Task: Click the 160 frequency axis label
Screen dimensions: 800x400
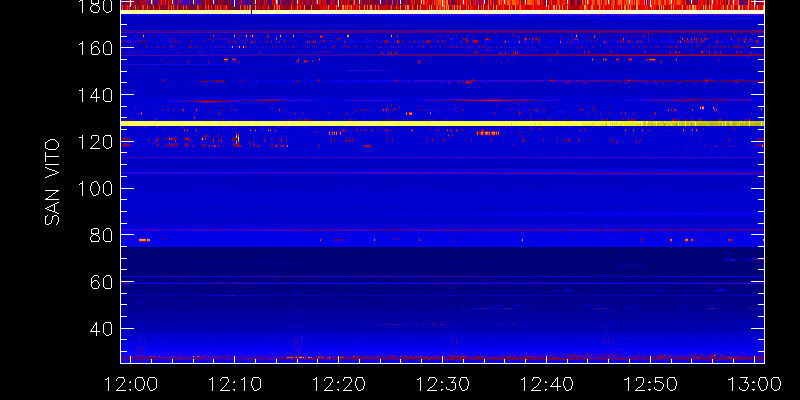Action: pyautogui.click(x=94, y=48)
